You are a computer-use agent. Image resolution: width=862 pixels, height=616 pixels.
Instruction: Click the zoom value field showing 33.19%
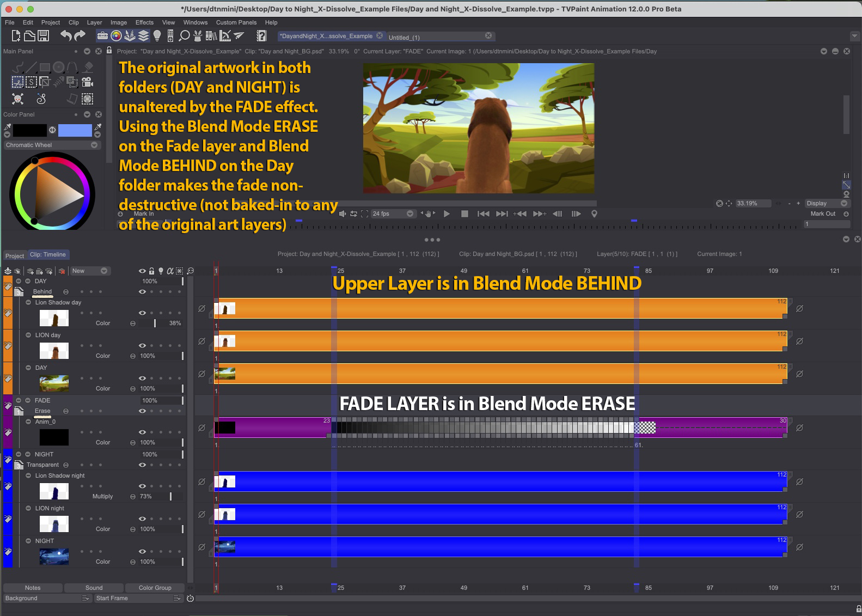pyautogui.click(x=754, y=203)
